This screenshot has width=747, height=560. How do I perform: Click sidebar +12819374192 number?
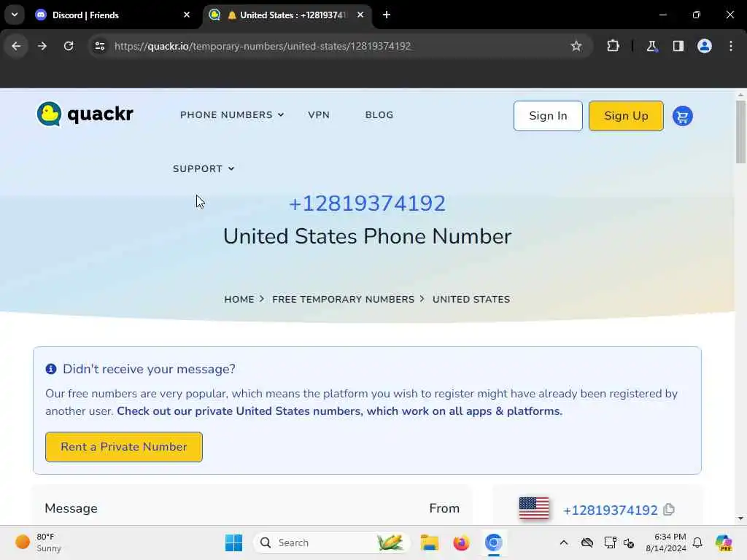click(x=610, y=510)
